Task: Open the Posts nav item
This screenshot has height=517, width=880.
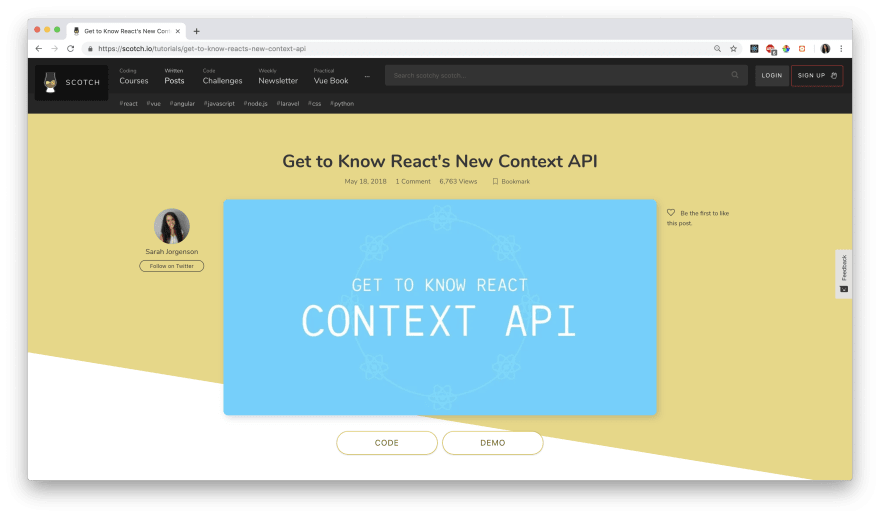Action: (174, 77)
